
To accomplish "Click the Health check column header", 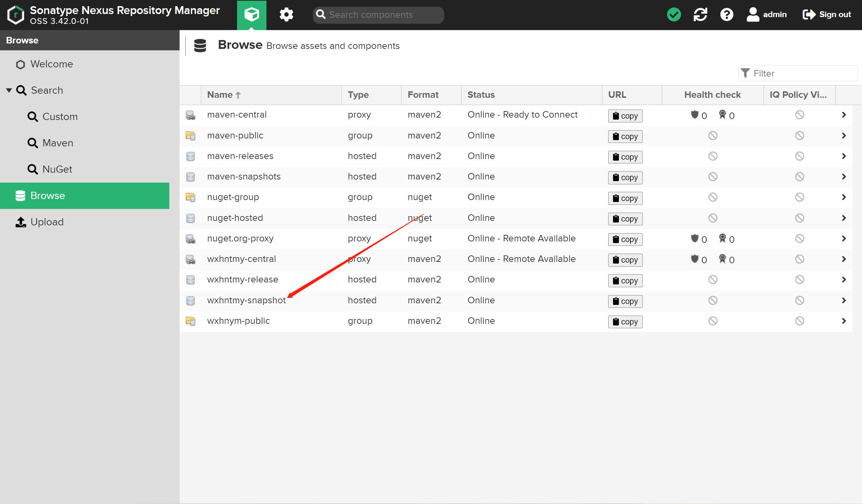I will (713, 95).
